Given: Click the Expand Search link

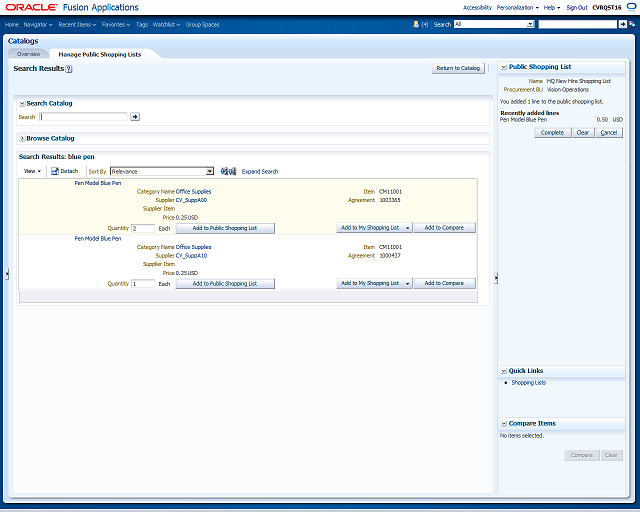Looking at the screenshot, I should [x=260, y=171].
